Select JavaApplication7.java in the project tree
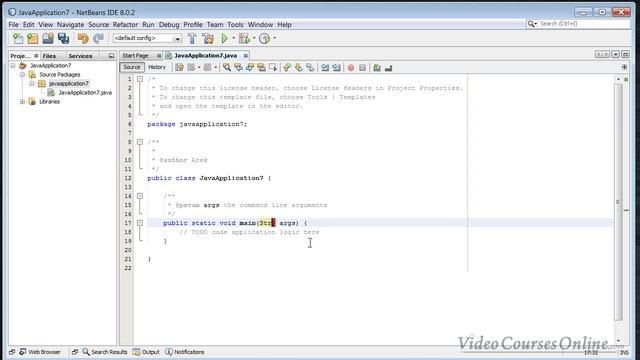The image size is (640, 360). (85, 93)
